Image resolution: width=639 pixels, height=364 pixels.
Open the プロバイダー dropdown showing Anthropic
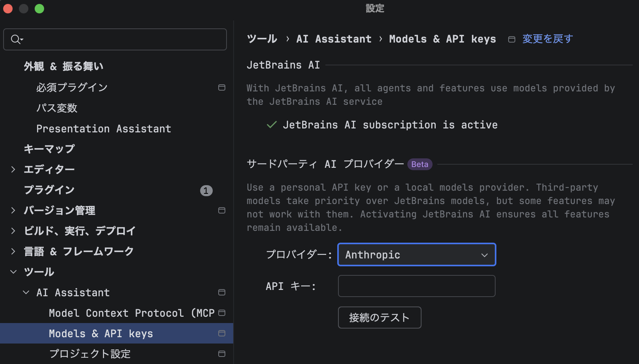click(x=416, y=255)
